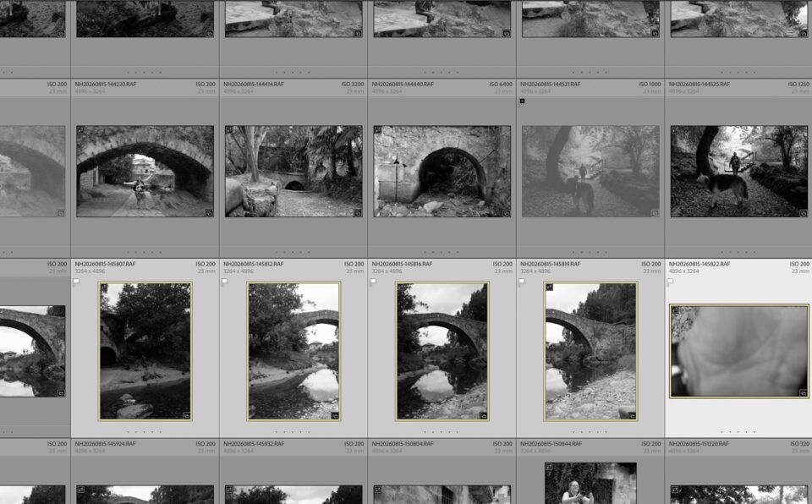The height and width of the screenshot is (504, 812).
Task: Select the stone arch thumbnail NH20260815-144220.RAF
Action: click(145, 171)
